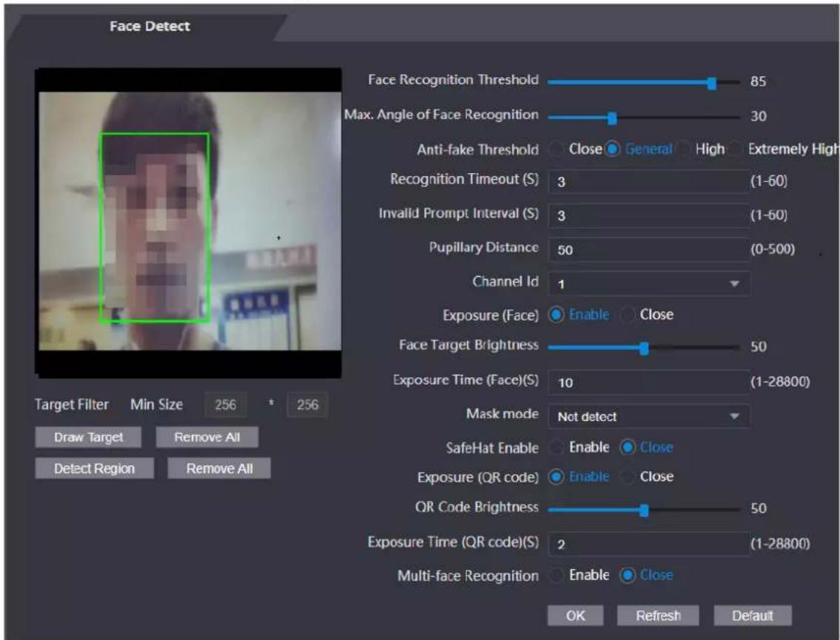The height and width of the screenshot is (640, 840).
Task: Set Anti-fake Threshold to Close
Action: (557, 149)
